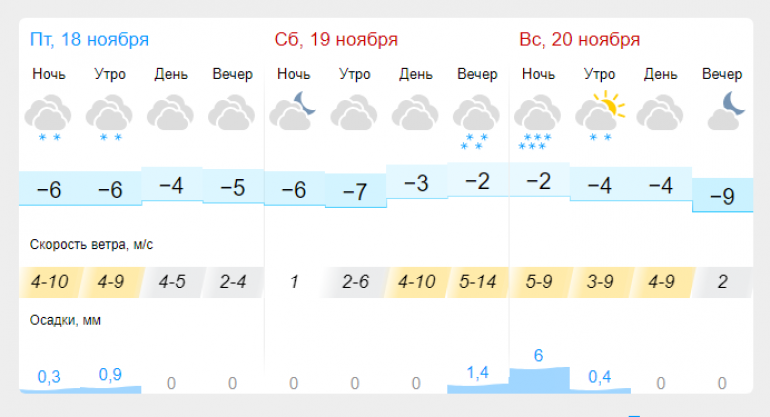The width and height of the screenshot is (770, 417).
Task: Click Saturday evening snow cloud icon
Action: (x=476, y=122)
